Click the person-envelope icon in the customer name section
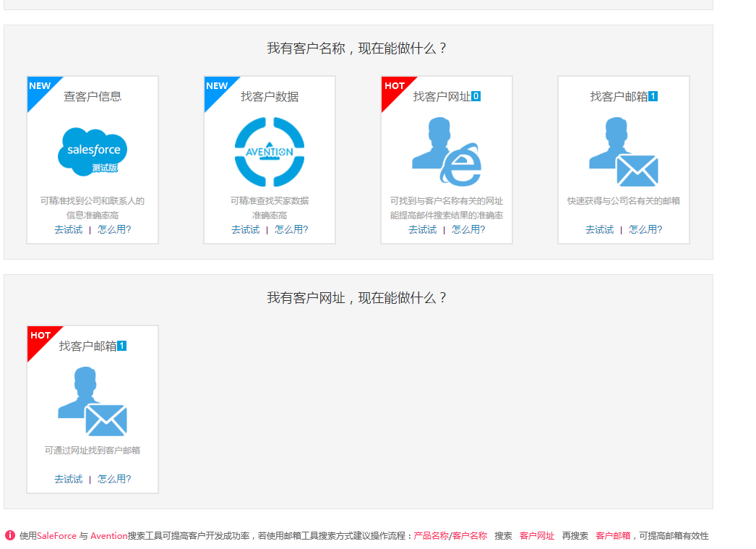The image size is (756, 549). point(623,152)
